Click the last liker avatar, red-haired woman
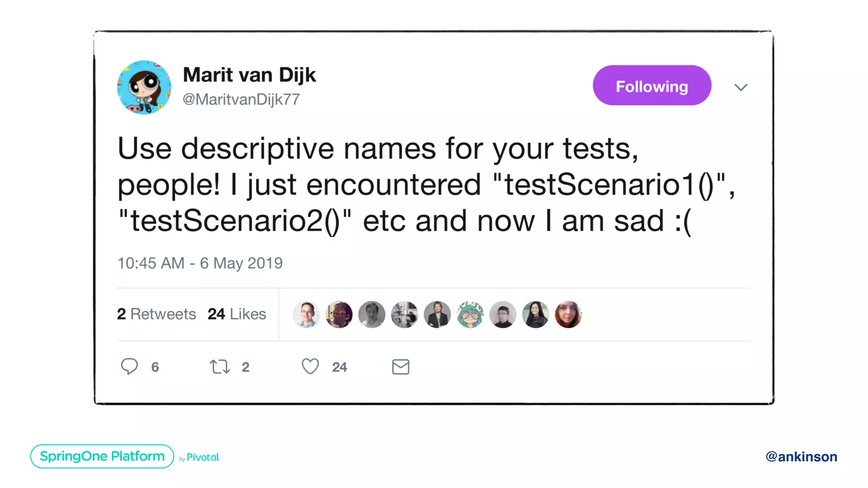The width and height of the screenshot is (868, 488). click(x=568, y=315)
